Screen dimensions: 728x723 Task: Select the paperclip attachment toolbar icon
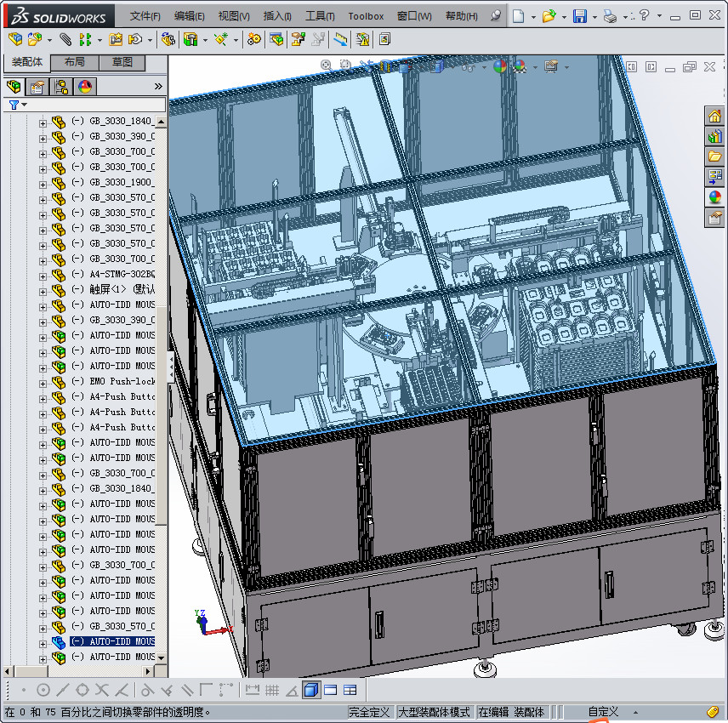(x=65, y=39)
